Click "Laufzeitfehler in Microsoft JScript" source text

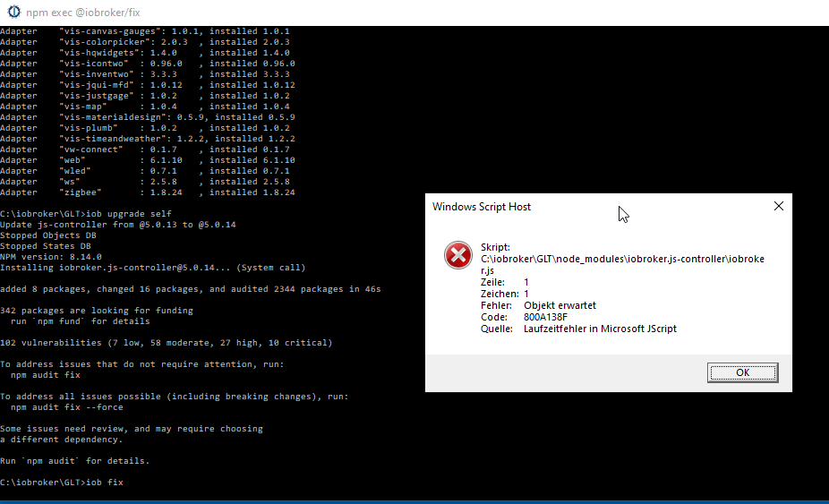600,329
